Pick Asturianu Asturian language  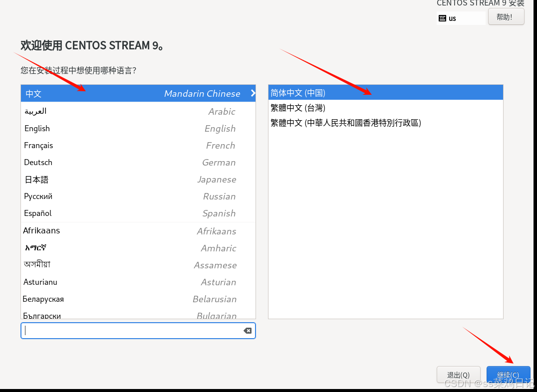[138, 282]
